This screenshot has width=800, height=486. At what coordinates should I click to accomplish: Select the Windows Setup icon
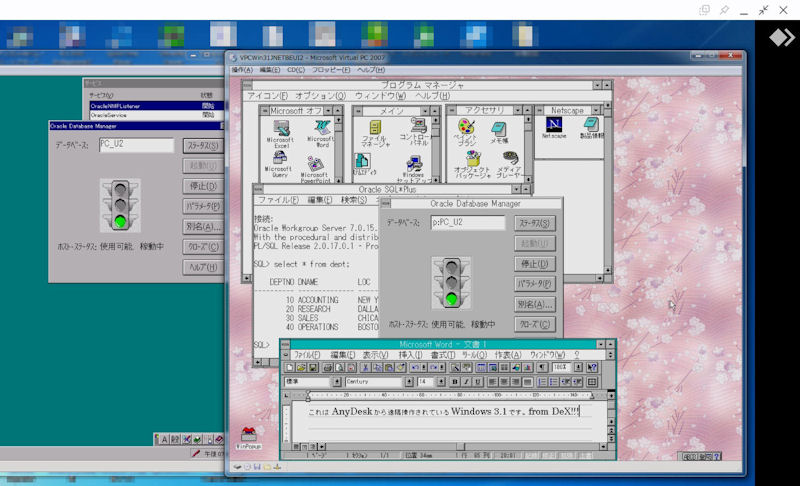(x=414, y=164)
